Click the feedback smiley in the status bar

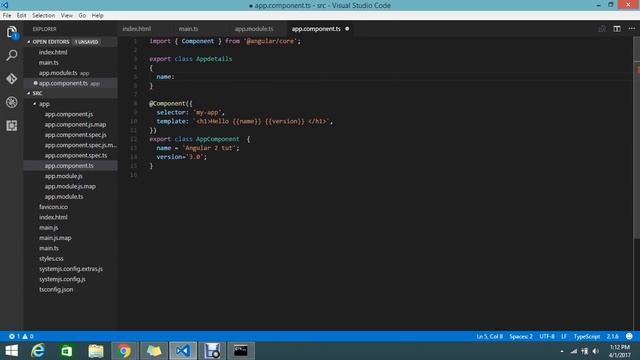click(629, 336)
